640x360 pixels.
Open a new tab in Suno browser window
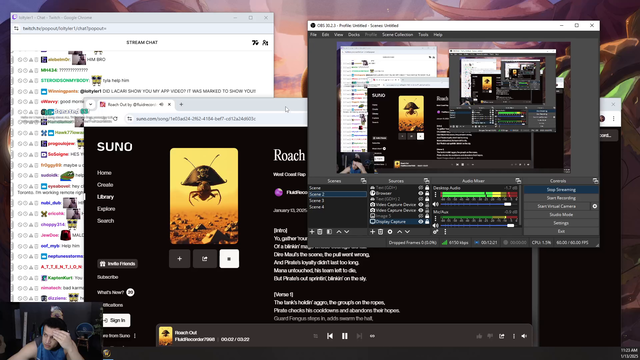coord(181,104)
